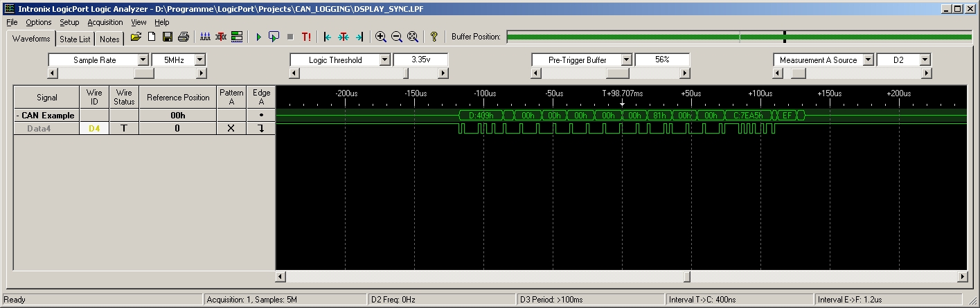Toggle the Data4 Edge A falling-edge cell

point(261,128)
